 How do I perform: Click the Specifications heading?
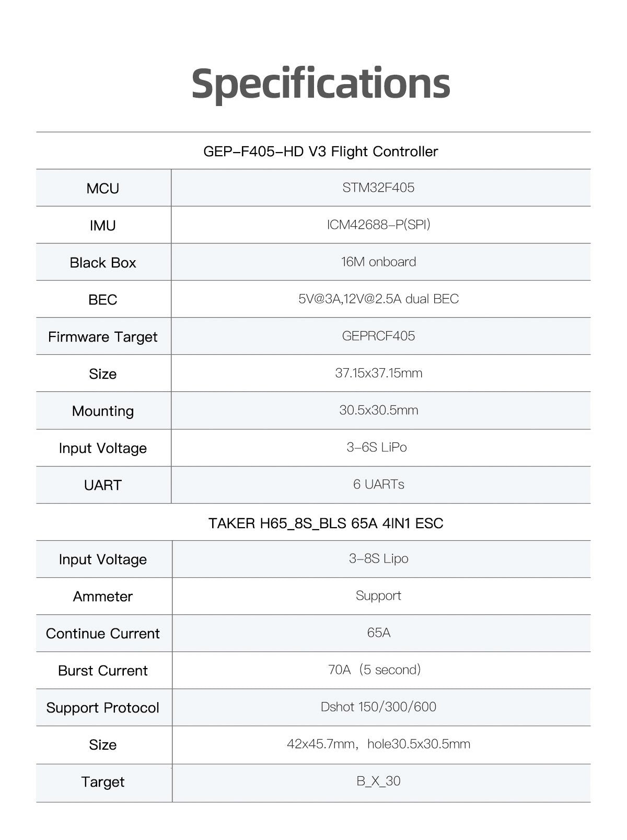pyautogui.click(x=320, y=84)
